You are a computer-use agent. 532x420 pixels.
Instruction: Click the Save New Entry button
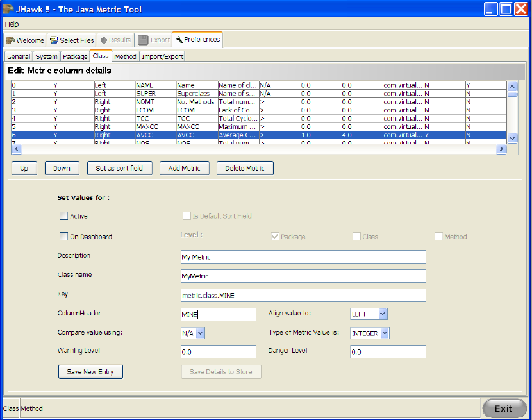pos(90,372)
